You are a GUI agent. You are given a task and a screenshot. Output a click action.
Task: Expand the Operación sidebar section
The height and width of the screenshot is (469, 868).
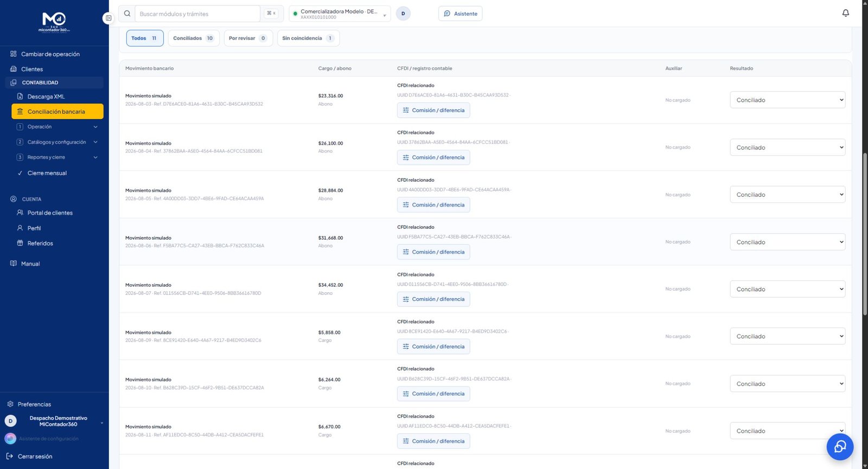(57, 127)
